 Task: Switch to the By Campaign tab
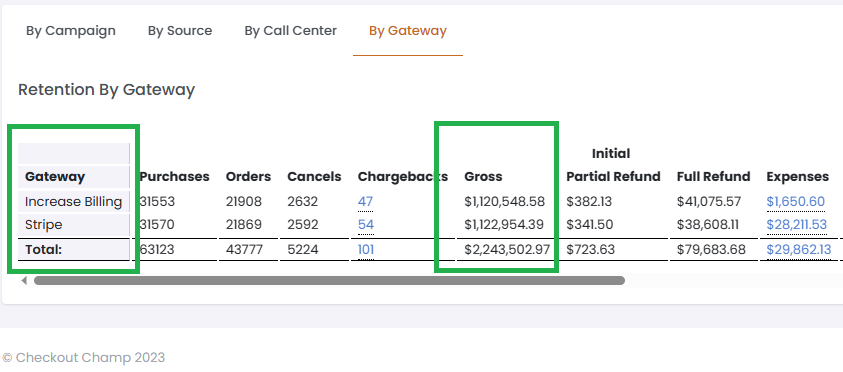click(70, 31)
